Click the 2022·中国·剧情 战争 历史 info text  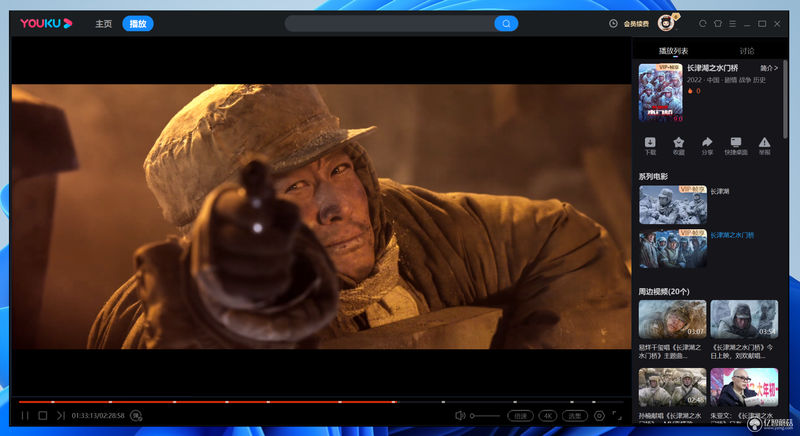click(726, 80)
